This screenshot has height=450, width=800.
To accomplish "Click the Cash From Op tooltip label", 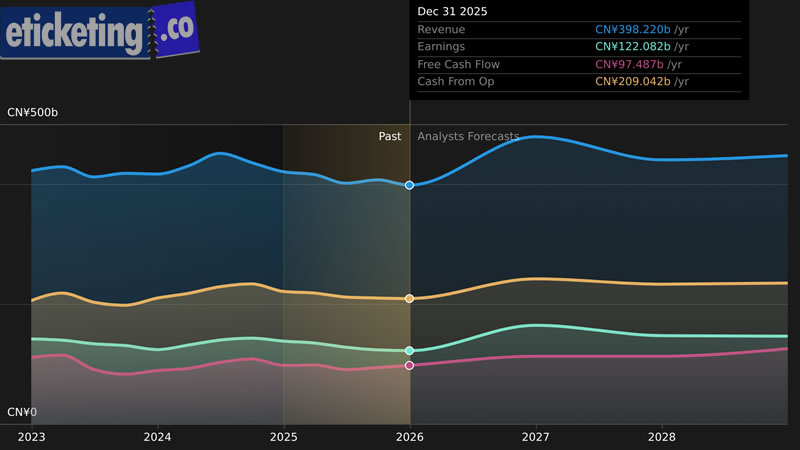I will click(456, 82).
